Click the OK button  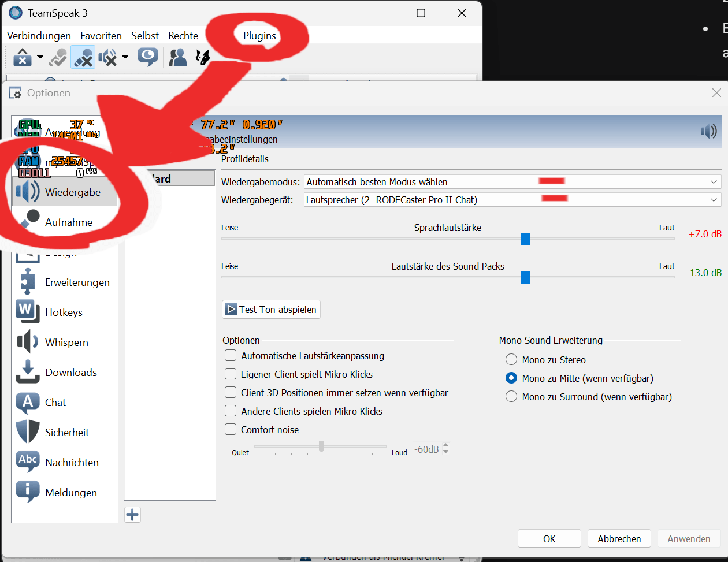pyautogui.click(x=549, y=539)
